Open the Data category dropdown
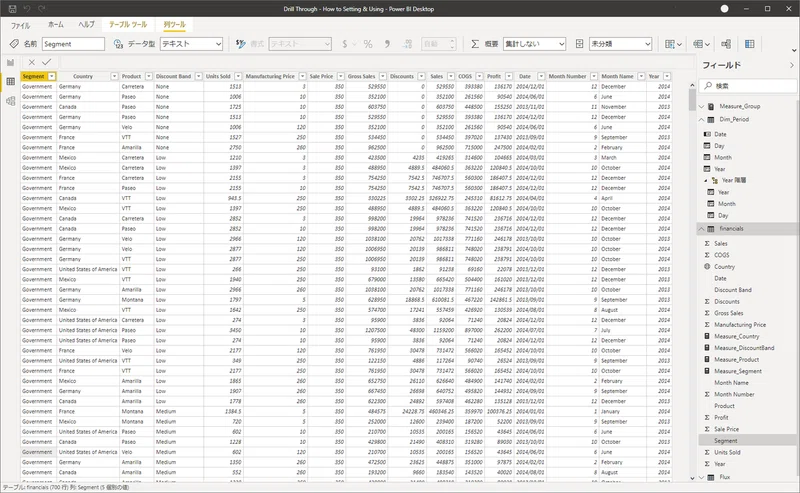 click(x=620, y=44)
